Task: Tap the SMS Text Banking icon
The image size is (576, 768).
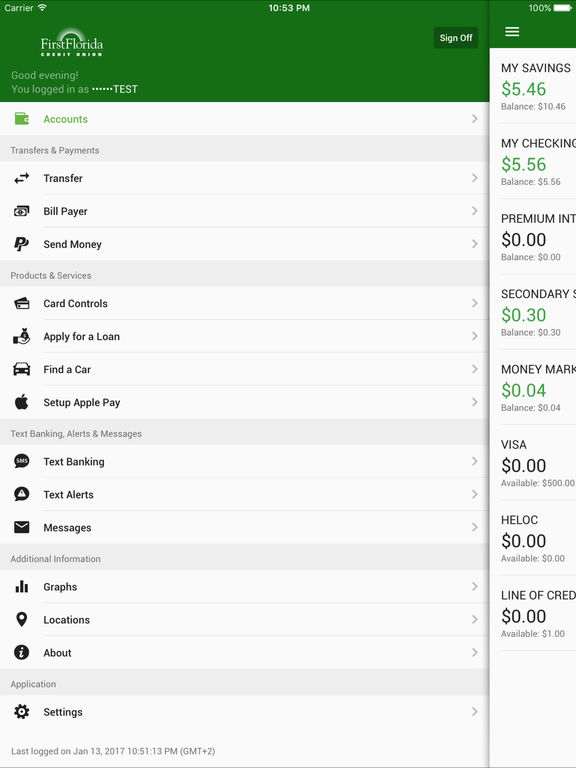Action: point(22,461)
